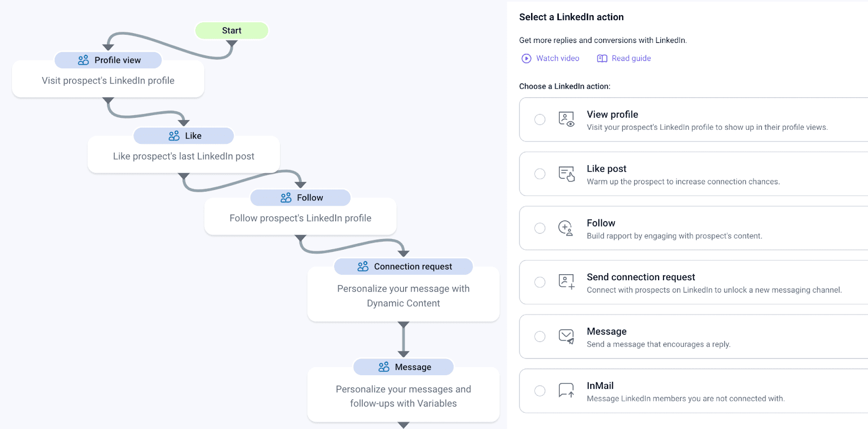This screenshot has height=429, width=868.
Task: Click the Read guide book icon
Action: tap(602, 59)
